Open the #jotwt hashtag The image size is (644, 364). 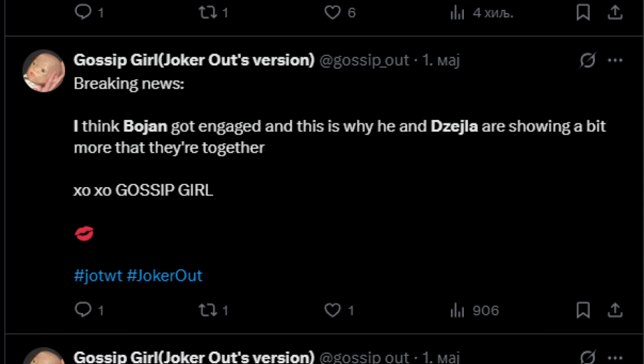click(98, 275)
